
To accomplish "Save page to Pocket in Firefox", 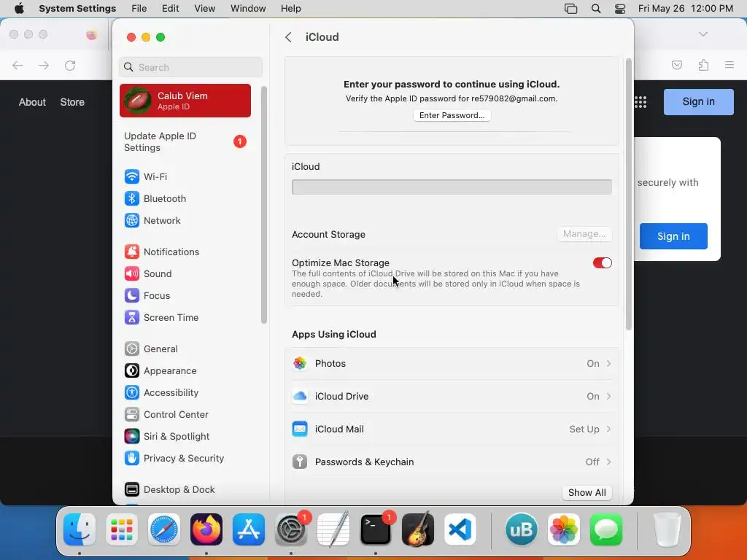I will pyautogui.click(x=677, y=65).
